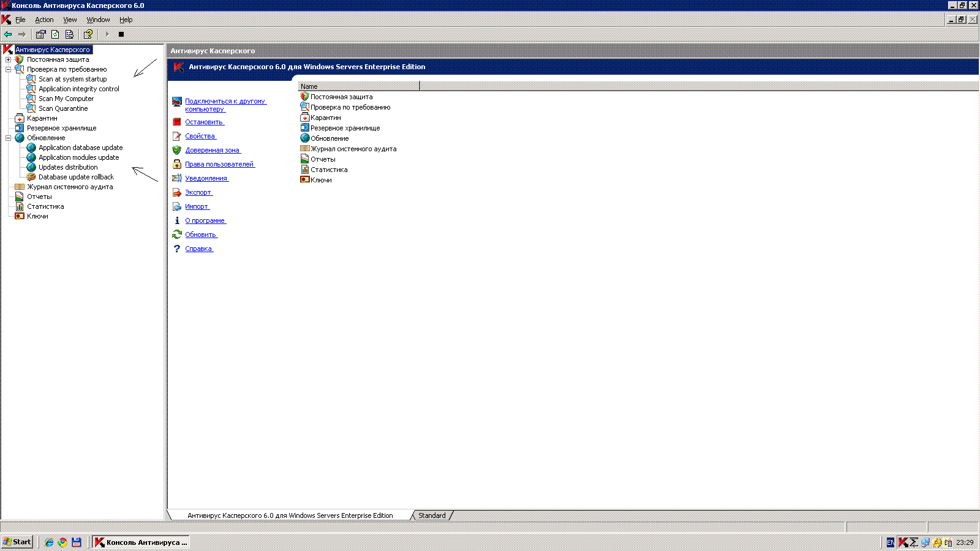Screen dimensions: 980x551
Task: Click the tray icon left of the clock
Action: tap(948, 542)
